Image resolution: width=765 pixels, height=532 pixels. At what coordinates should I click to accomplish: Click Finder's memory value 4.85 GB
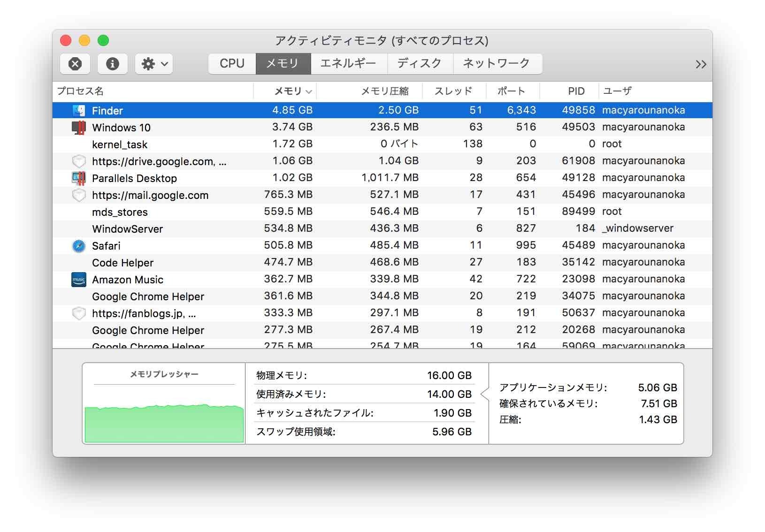[292, 110]
